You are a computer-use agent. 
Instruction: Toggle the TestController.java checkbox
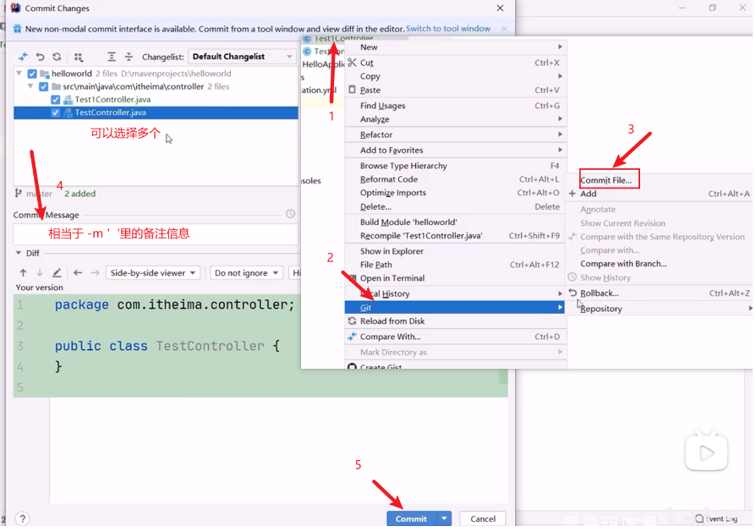click(x=56, y=112)
